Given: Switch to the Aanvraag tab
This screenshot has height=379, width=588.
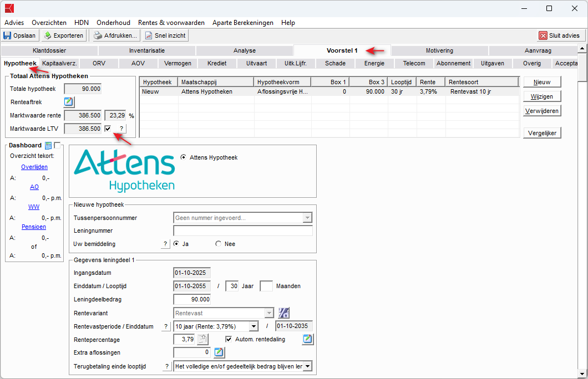Looking at the screenshot, I should pos(538,50).
